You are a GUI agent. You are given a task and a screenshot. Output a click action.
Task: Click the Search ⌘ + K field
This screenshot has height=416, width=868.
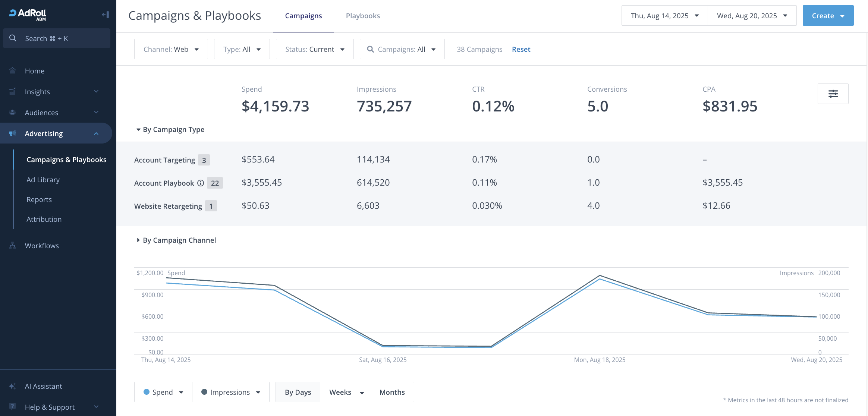(57, 38)
